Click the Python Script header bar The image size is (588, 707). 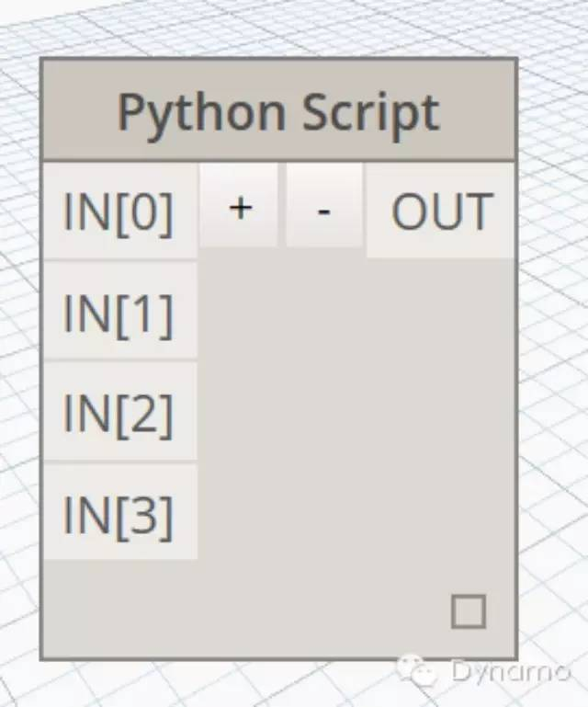click(278, 112)
